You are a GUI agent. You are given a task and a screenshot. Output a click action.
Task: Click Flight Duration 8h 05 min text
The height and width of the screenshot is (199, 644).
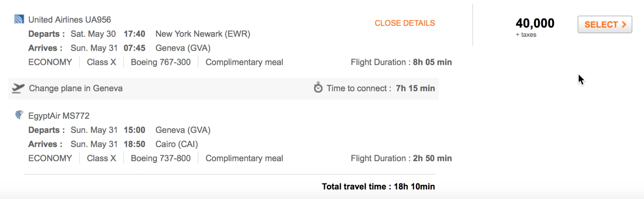401,62
